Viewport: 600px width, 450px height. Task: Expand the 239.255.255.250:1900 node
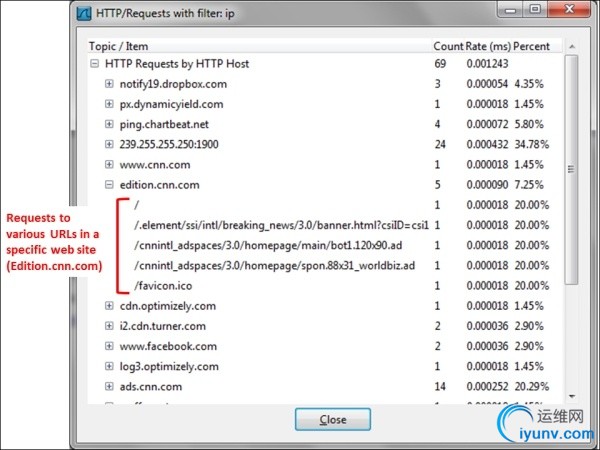point(109,144)
